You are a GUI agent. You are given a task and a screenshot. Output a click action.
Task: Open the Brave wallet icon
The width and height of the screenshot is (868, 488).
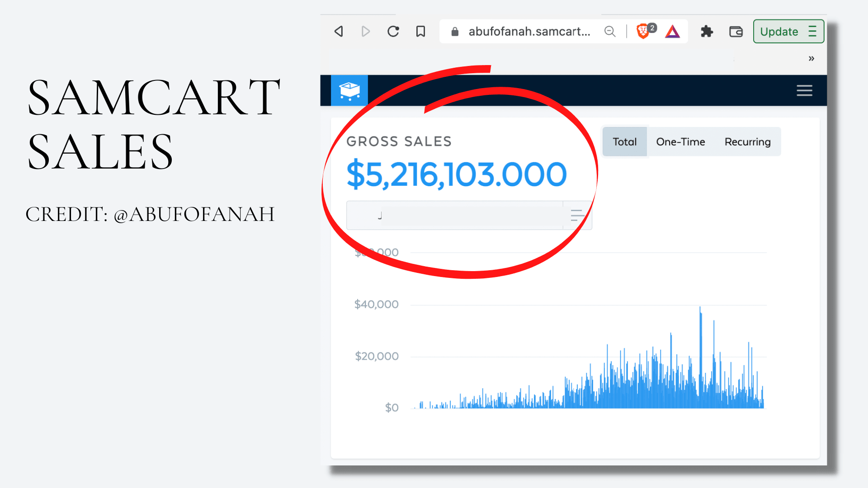pos(736,31)
